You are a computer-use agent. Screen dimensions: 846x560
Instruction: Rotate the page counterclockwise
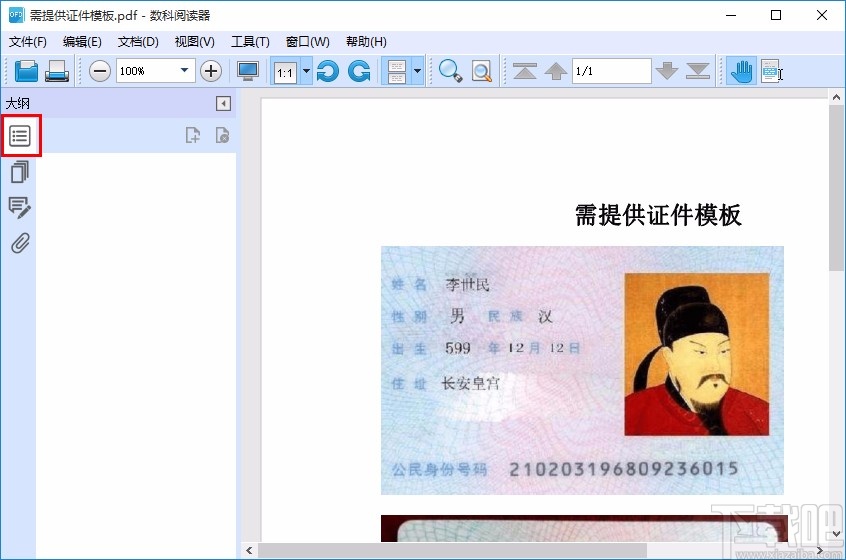point(328,71)
